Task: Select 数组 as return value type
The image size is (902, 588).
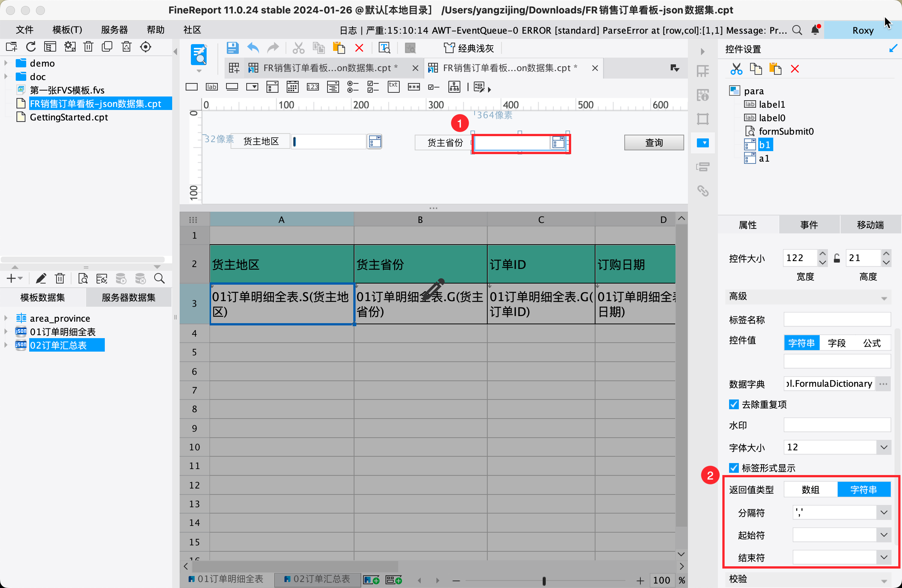Action: pyautogui.click(x=810, y=490)
